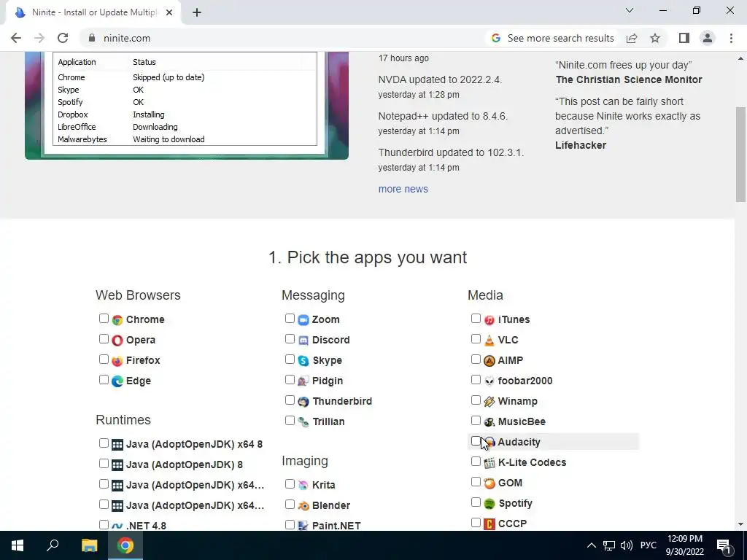Open the Chrome tab search dropdown
Image resolution: width=747 pixels, height=560 pixels.
(630, 10)
